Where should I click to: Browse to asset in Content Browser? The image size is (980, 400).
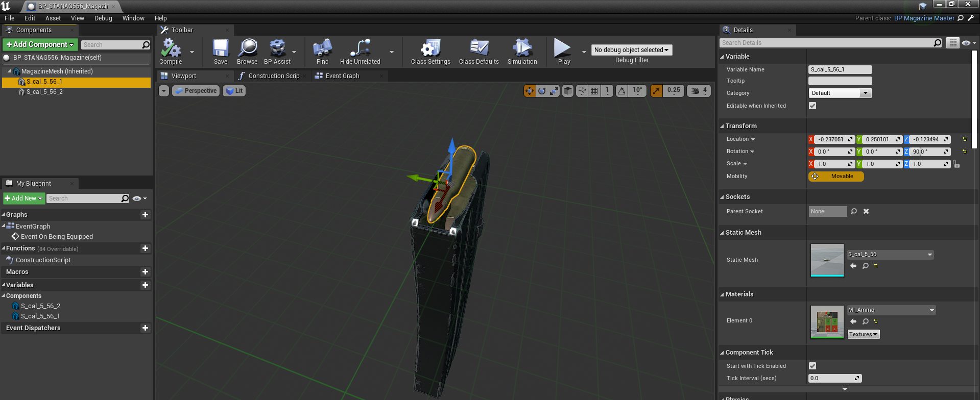pos(247,52)
